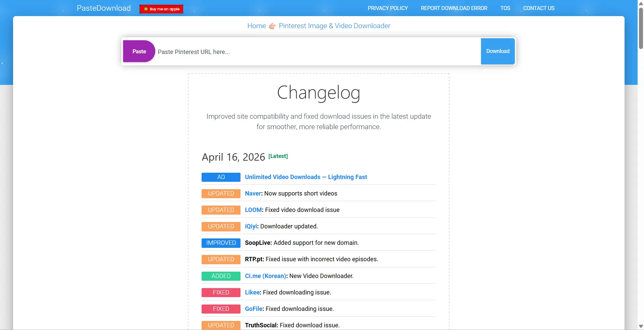Viewport: 644px width, 330px height.
Task: Click the scrollbar down arrow
Action: 641,326
